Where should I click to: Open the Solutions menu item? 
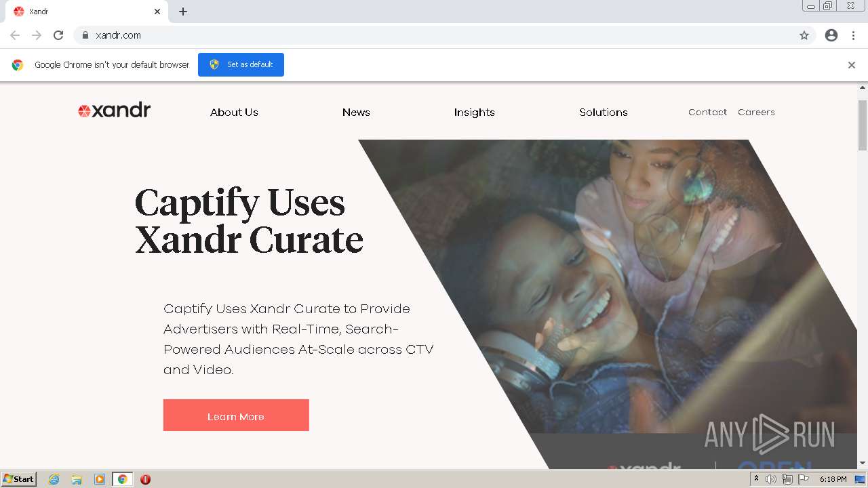[604, 113]
